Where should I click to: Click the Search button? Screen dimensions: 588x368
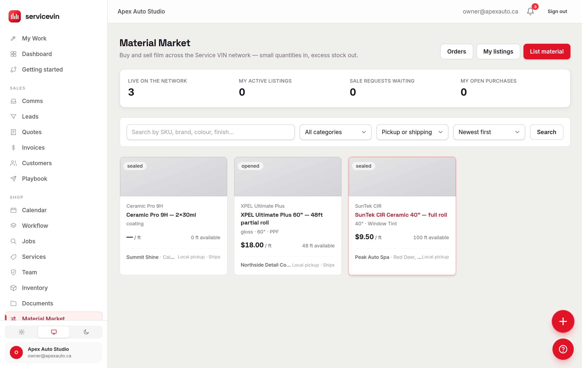coord(546,132)
